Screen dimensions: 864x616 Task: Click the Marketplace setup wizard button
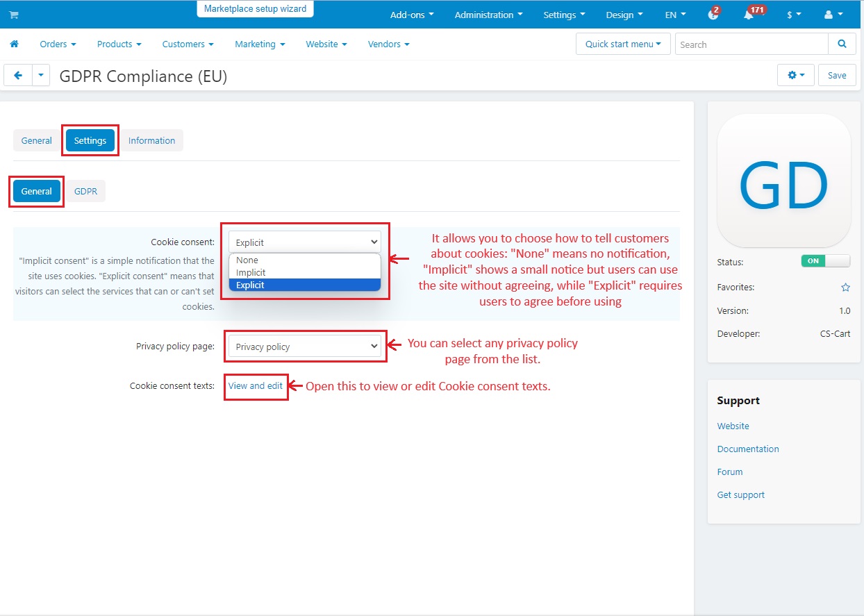255,9
